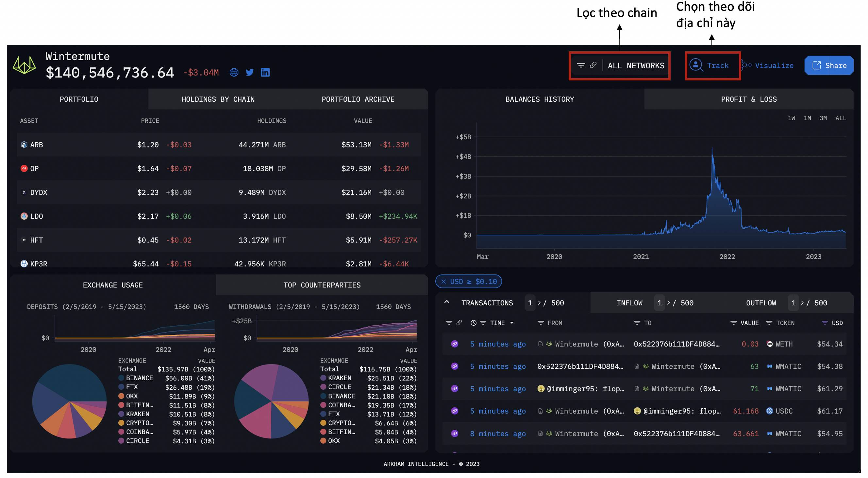Click the USDC token icon in transactions
Screen dimensions: 868x478
coord(770,411)
